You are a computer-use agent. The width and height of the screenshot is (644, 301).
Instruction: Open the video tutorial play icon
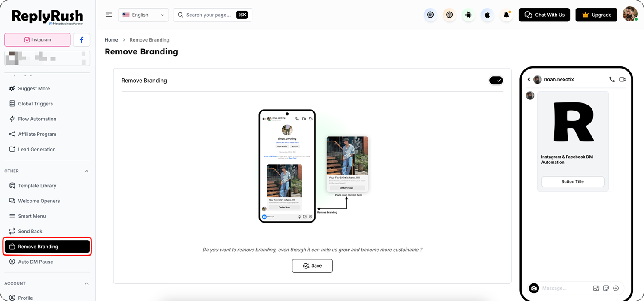(x=430, y=15)
